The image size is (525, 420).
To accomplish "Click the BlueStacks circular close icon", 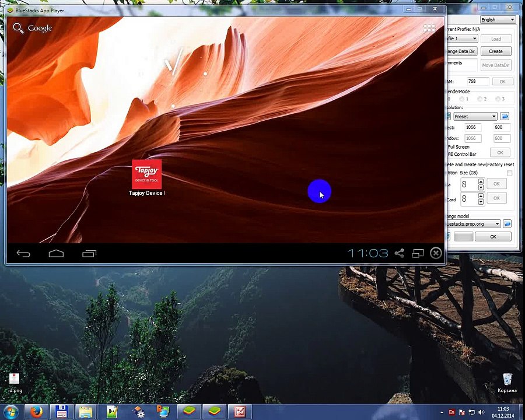I will pos(436,253).
